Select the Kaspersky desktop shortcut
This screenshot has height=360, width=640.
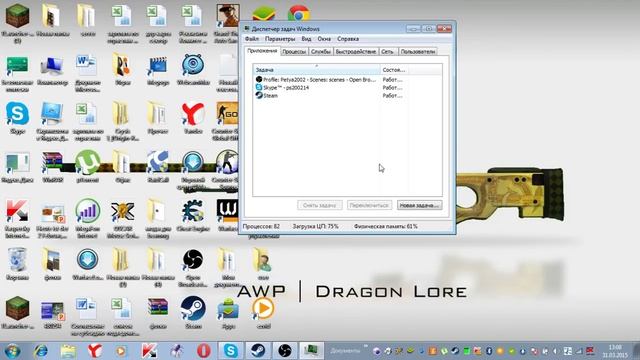pyautogui.click(x=17, y=219)
